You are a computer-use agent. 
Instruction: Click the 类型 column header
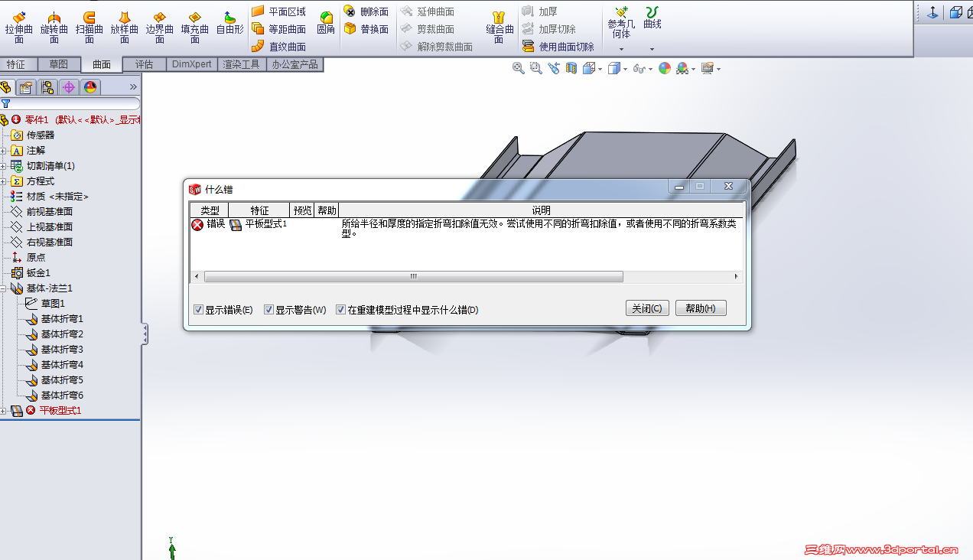[x=210, y=210]
